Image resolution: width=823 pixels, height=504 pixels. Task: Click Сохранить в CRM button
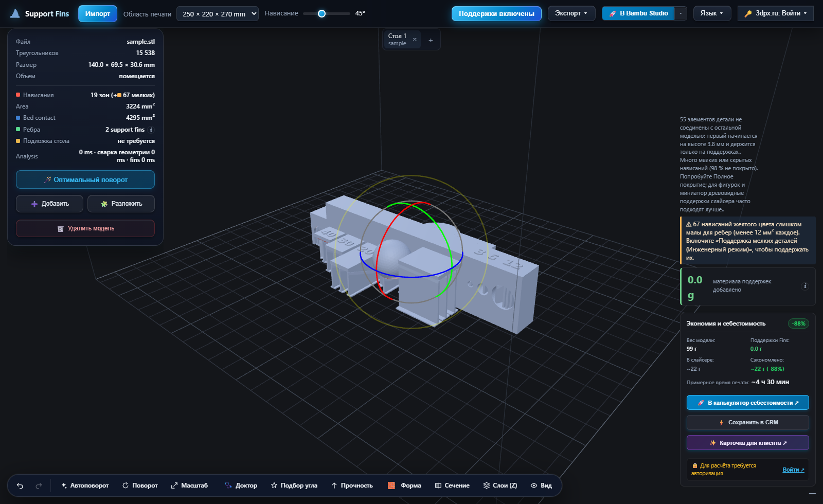click(x=748, y=422)
